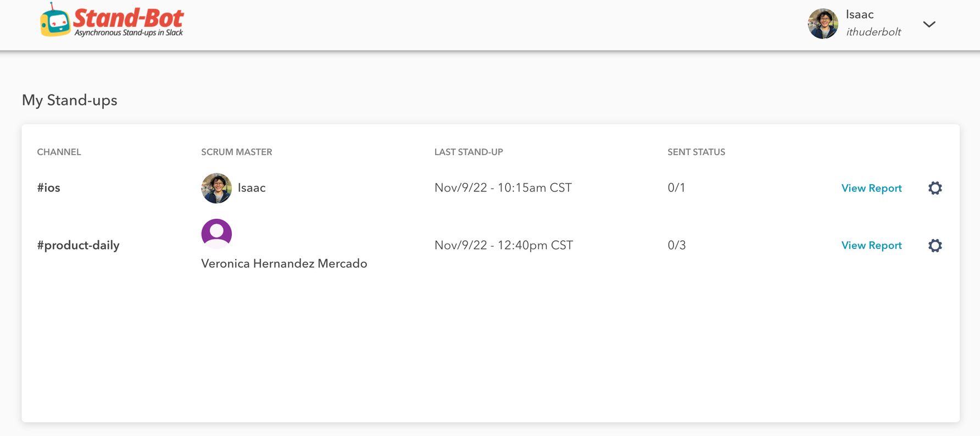980x436 pixels.
Task: Select the #product-daily channel name
Action: pyautogui.click(x=78, y=245)
